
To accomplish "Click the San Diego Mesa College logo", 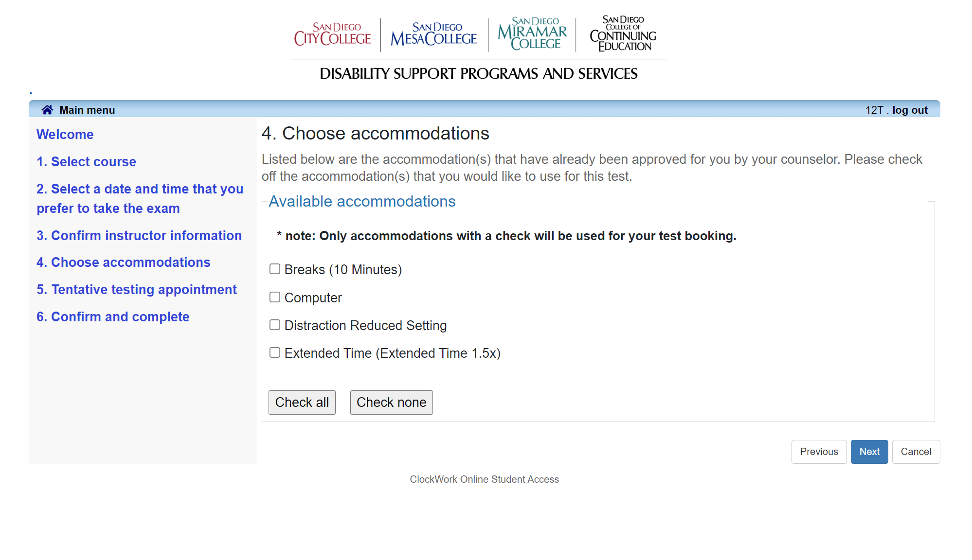I will [442, 34].
